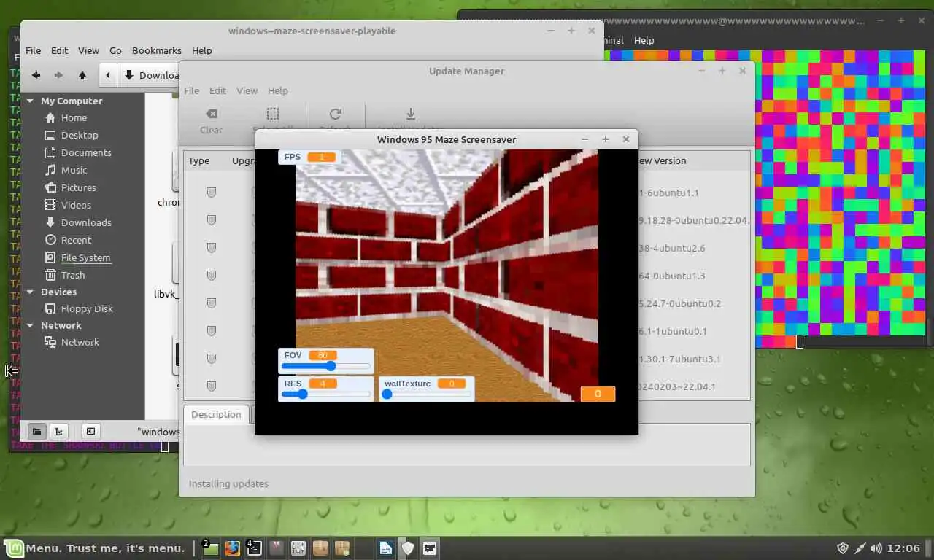Open the Edit menu in file manager
Image resolution: width=934 pixels, height=560 pixels.
tap(59, 50)
